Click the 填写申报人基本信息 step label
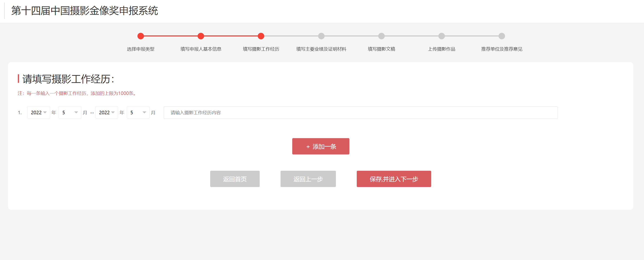644x260 pixels. [201, 49]
